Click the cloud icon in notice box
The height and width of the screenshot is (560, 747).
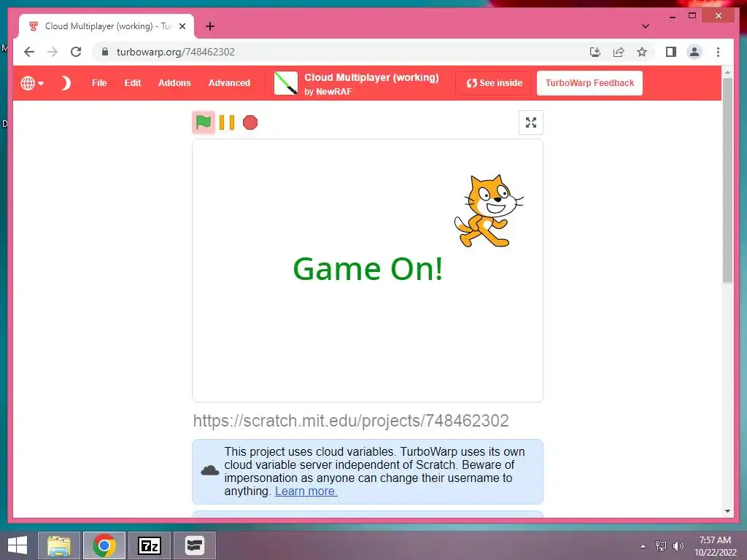[209, 471]
